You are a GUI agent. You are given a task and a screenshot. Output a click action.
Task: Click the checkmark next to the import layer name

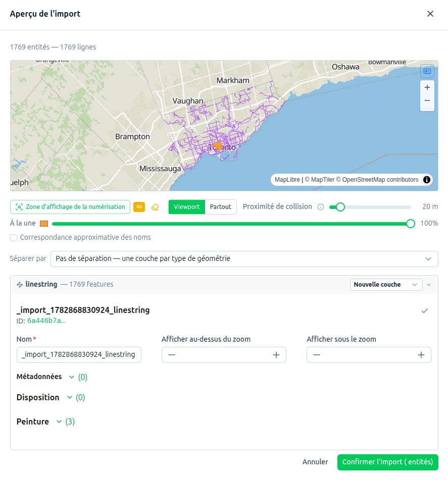click(424, 311)
